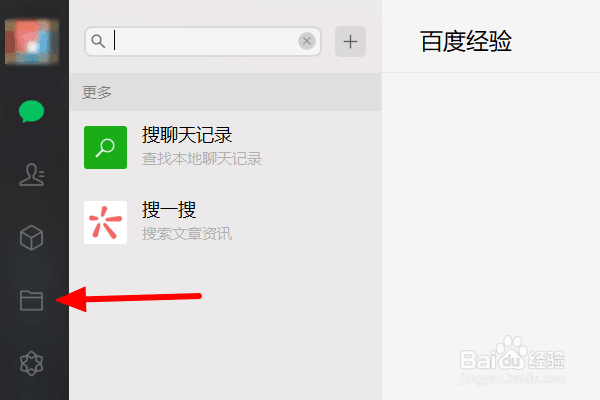Click the red 搜一搜 star icon
Screen dimensions: 600x400
coord(106,222)
